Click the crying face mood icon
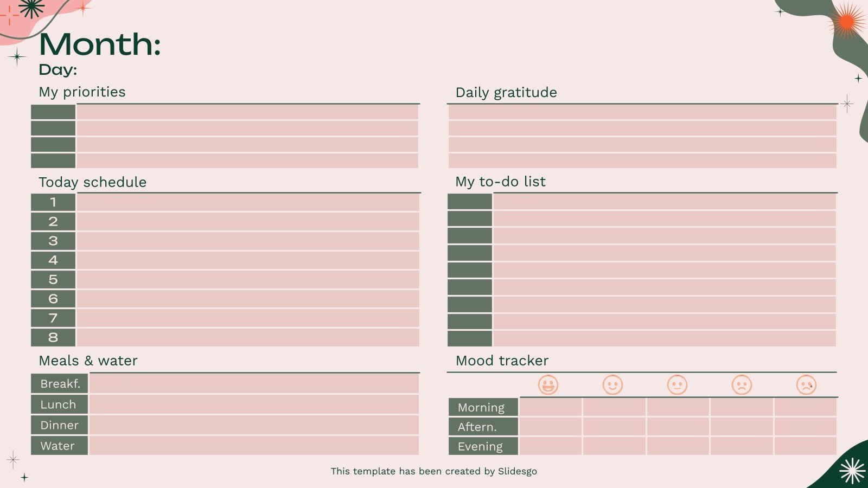 [x=806, y=385]
